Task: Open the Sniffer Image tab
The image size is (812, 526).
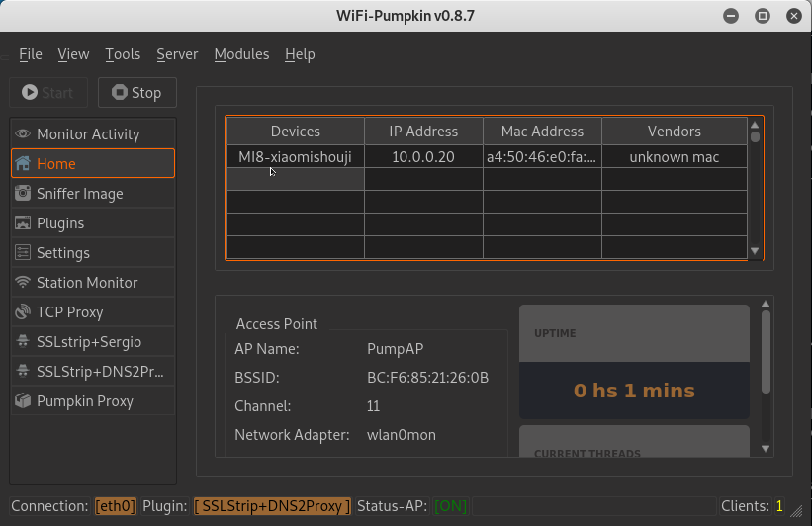Action: pos(93,193)
